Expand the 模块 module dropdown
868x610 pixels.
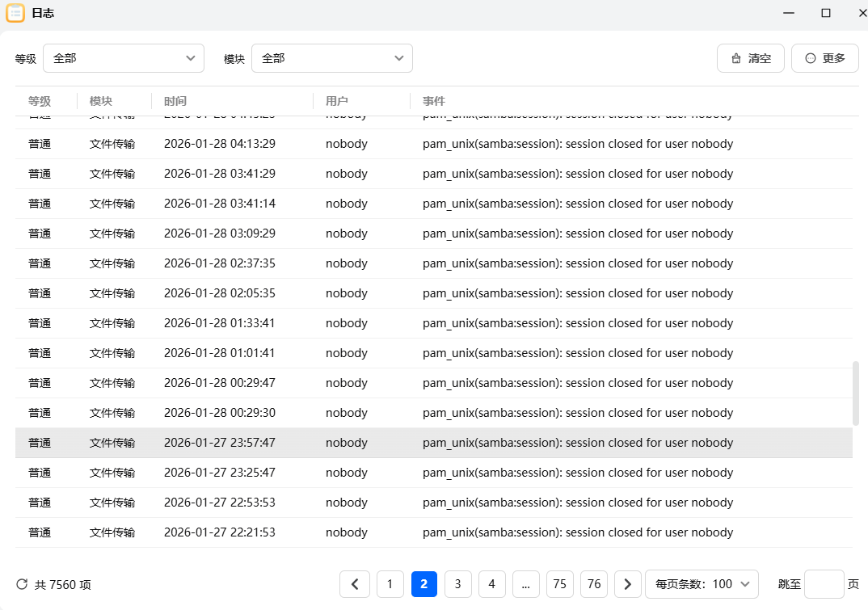[x=331, y=58]
